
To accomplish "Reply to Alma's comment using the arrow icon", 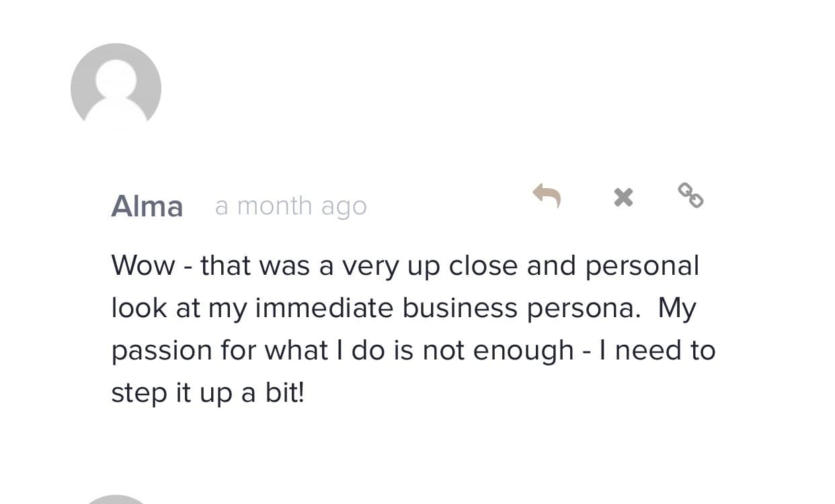I will (547, 196).
